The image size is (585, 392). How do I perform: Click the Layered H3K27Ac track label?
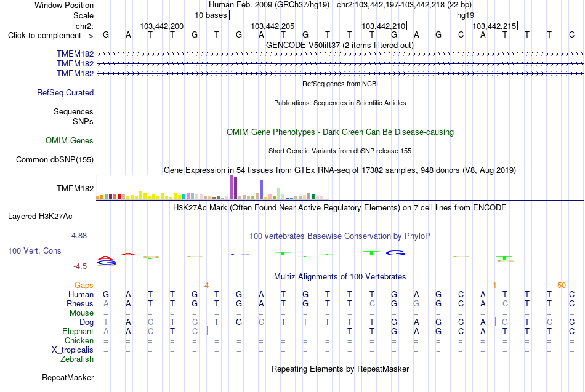click(40, 217)
